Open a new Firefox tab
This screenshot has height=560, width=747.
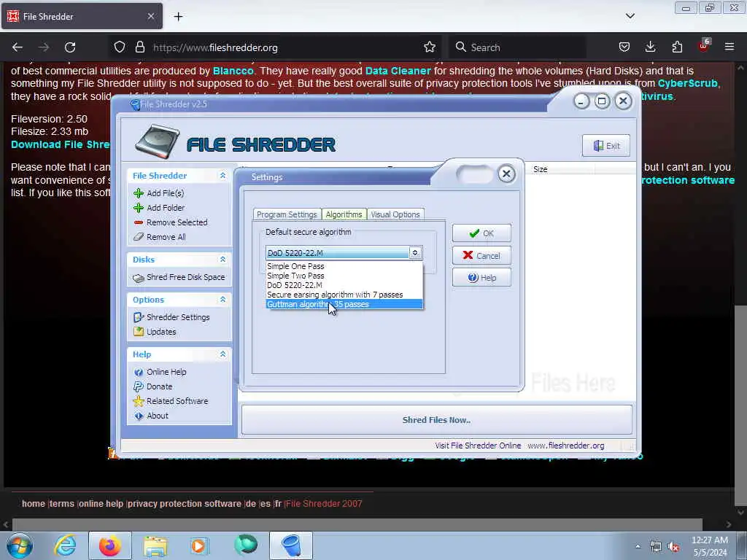(x=178, y=17)
